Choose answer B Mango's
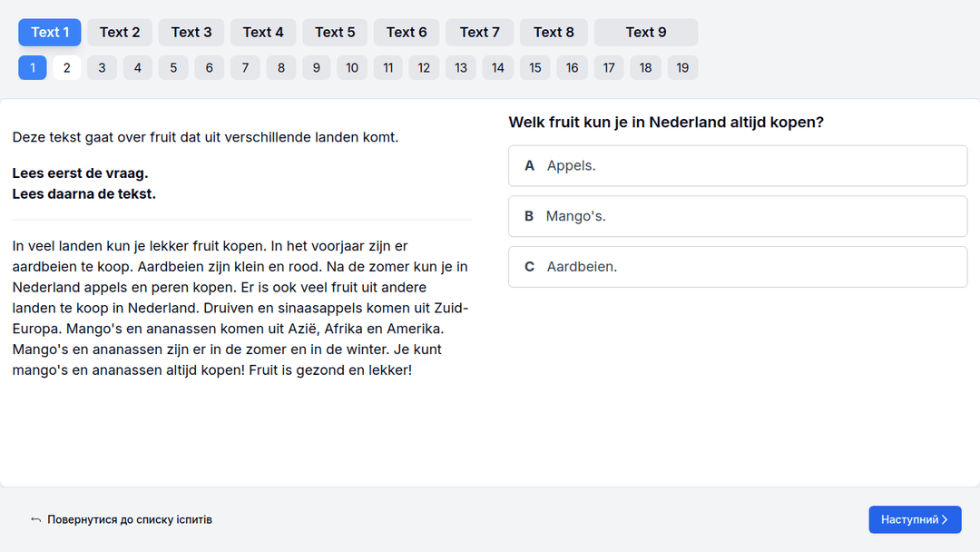980x552 pixels. pos(737,216)
